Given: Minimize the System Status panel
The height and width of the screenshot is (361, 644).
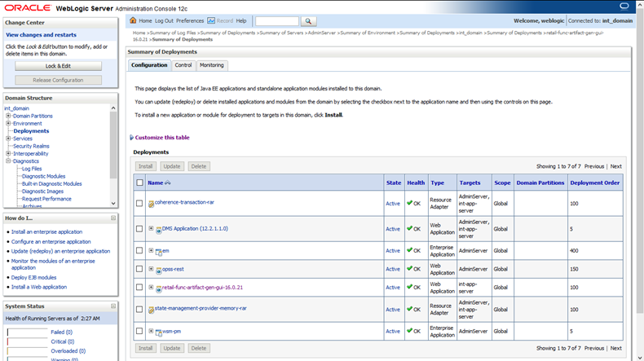Looking at the screenshot, I should click(x=113, y=306).
